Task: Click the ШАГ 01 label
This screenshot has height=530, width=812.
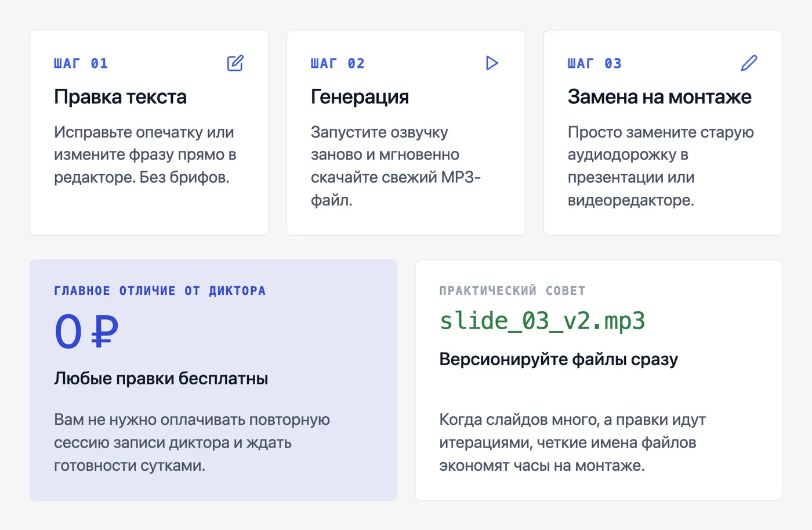Action: tap(81, 63)
